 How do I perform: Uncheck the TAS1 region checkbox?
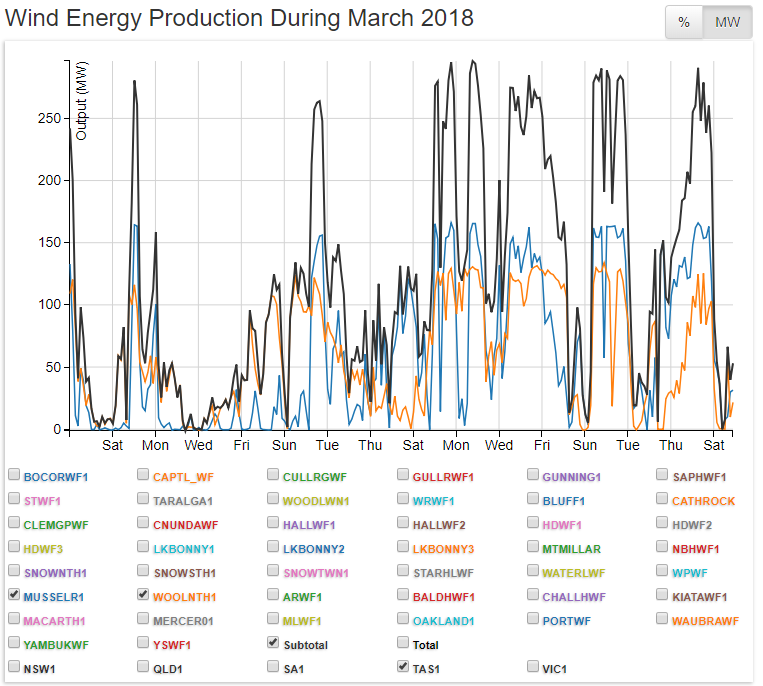[x=404, y=667]
